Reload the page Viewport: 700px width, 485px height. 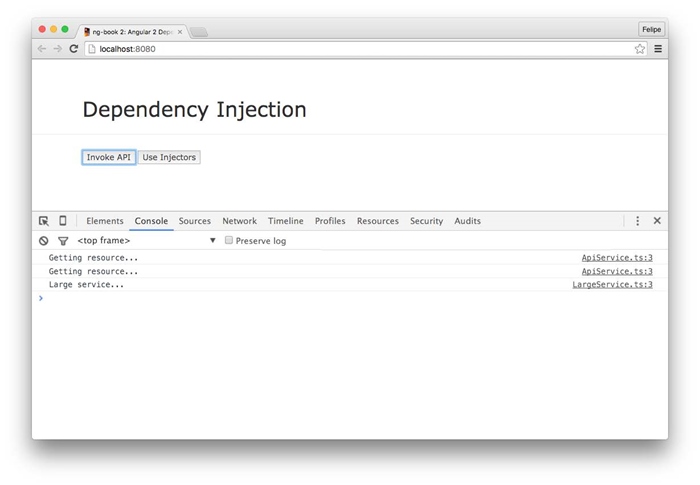click(x=74, y=49)
